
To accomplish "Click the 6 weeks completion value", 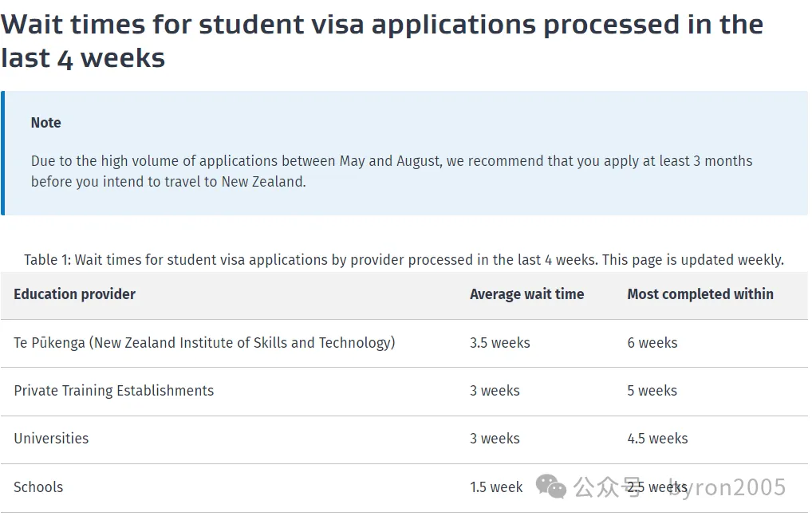I will [652, 343].
